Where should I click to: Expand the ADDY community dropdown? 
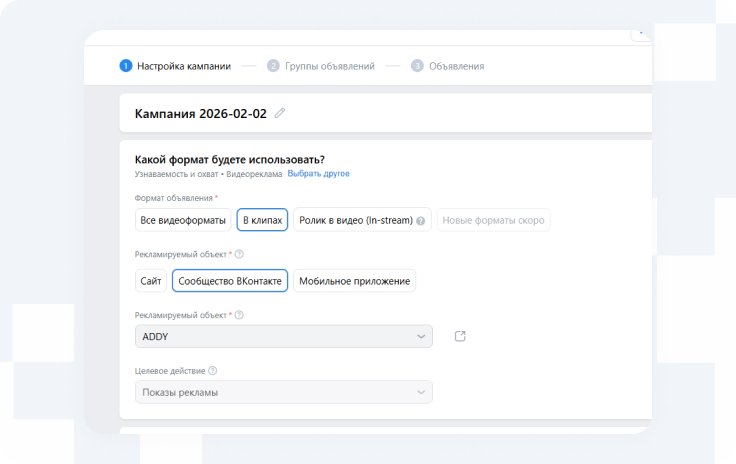pyautogui.click(x=284, y=337)
